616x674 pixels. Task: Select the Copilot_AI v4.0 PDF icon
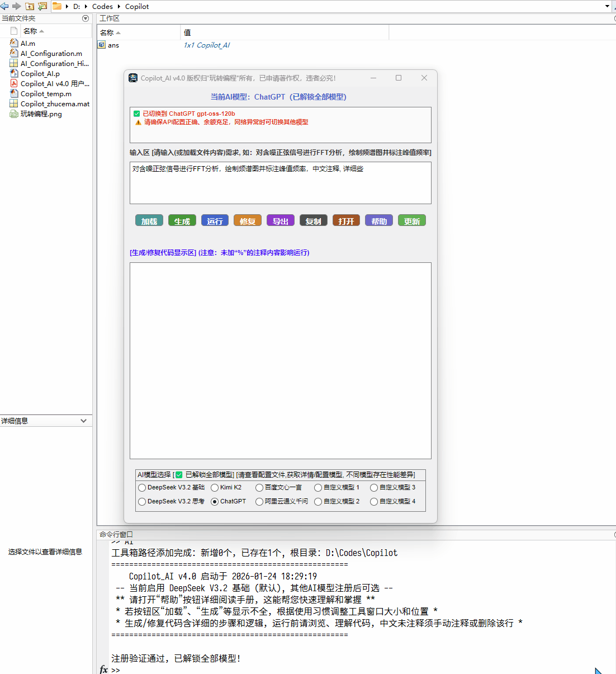tap(14, 83)
